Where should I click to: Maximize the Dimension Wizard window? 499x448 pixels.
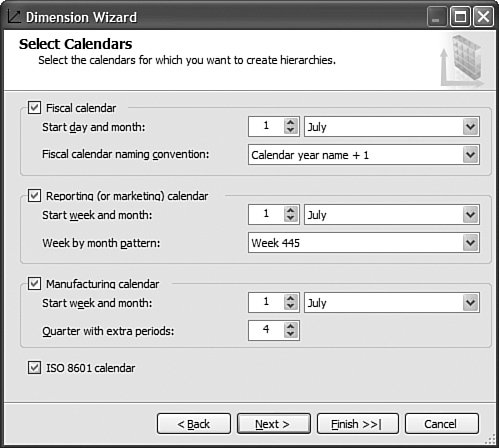click(x=460, y=17)
